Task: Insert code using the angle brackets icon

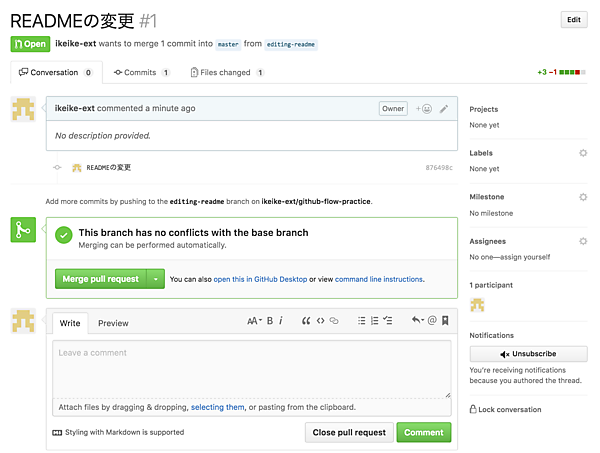Action: pyautogui.click(x=320, y=321)
